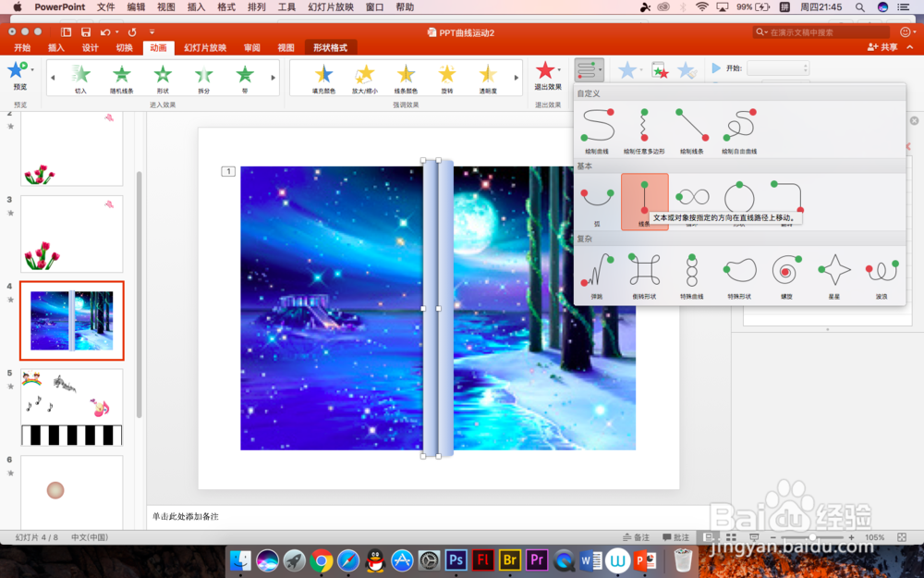Open the 预览 preview dropdown arrow
This screenshot has width=924, height=578.
[31, 69]
